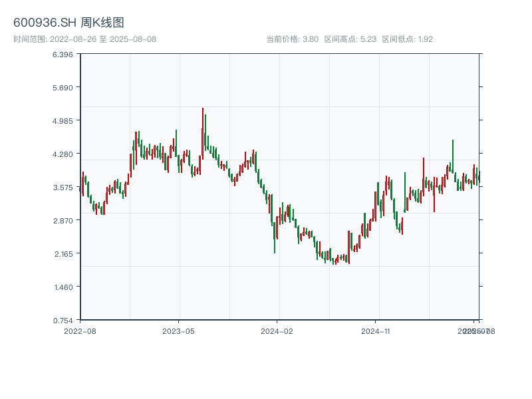Click the y-axis value 2.870

63,221
